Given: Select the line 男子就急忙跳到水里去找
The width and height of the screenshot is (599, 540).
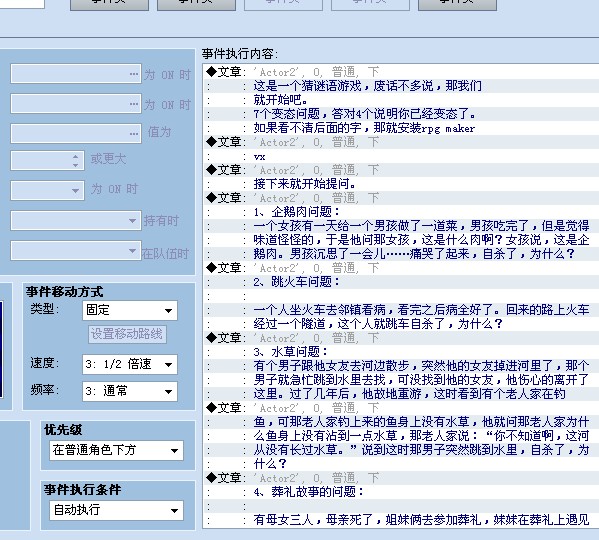Looking at the screenshot, I should (401, 380).
